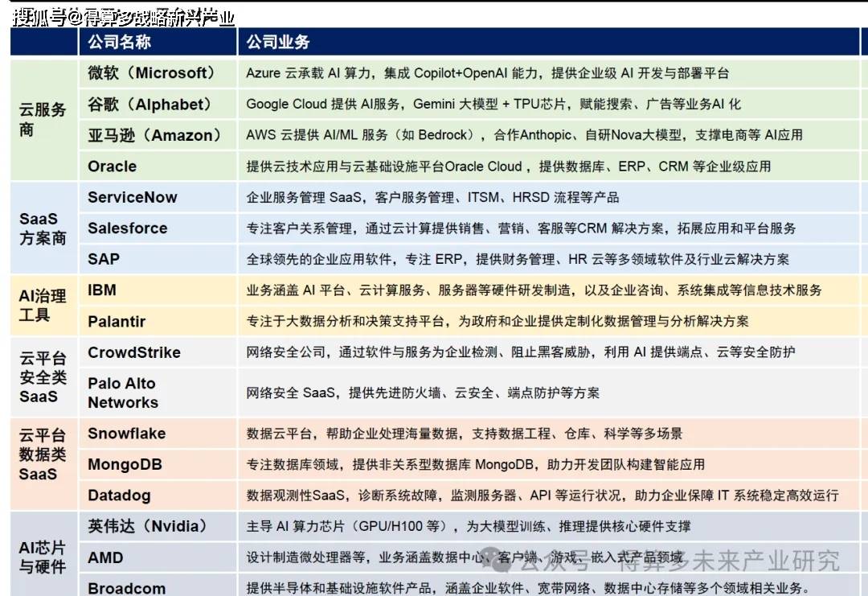Click the 亚马逊（Amazon） company name
Viewport: 868px width, 596px height.
[154, 135]
